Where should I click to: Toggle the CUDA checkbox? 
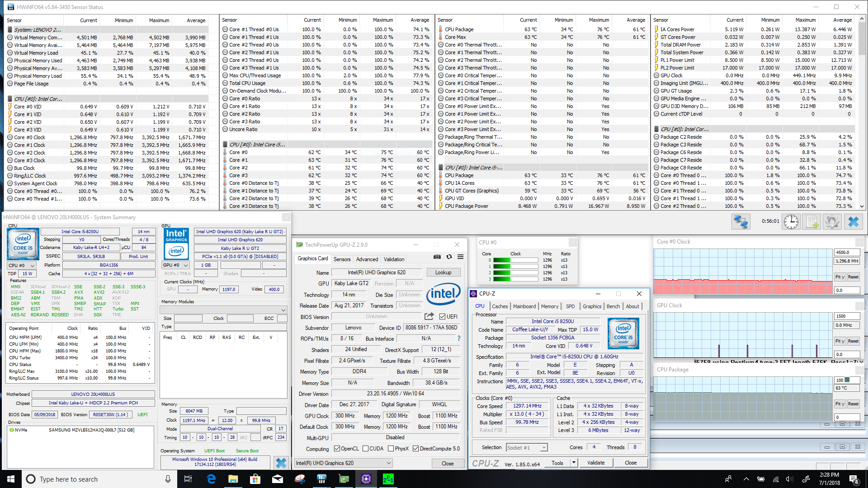(x=365, y=449)
